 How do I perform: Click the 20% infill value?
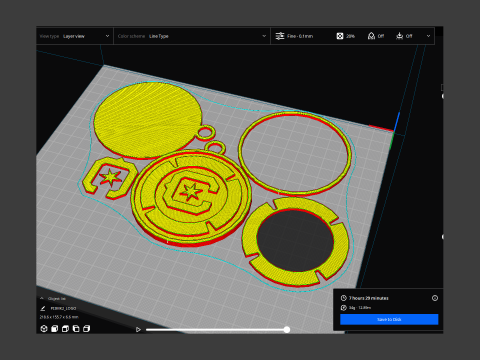350,36
